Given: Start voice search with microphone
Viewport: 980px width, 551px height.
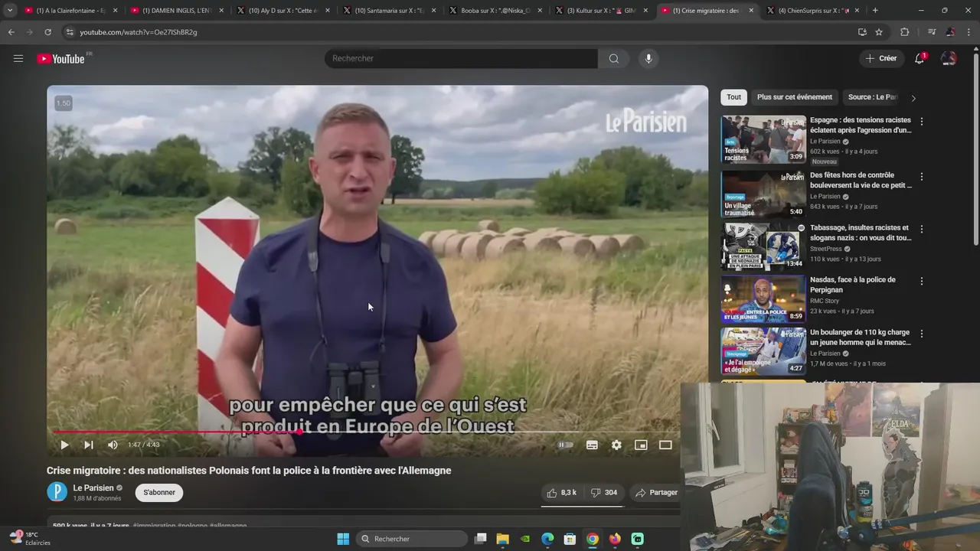Looking at the screenshot, I should tap(648, 58).
